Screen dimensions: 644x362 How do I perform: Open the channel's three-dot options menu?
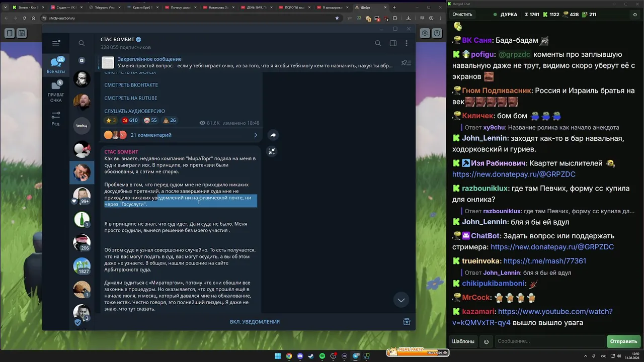[407, 43]
